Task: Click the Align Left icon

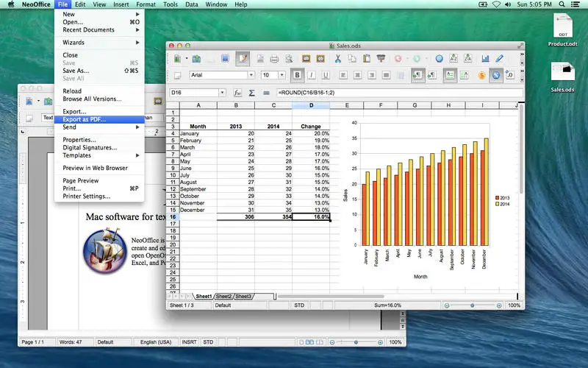Action: (343, 75)
